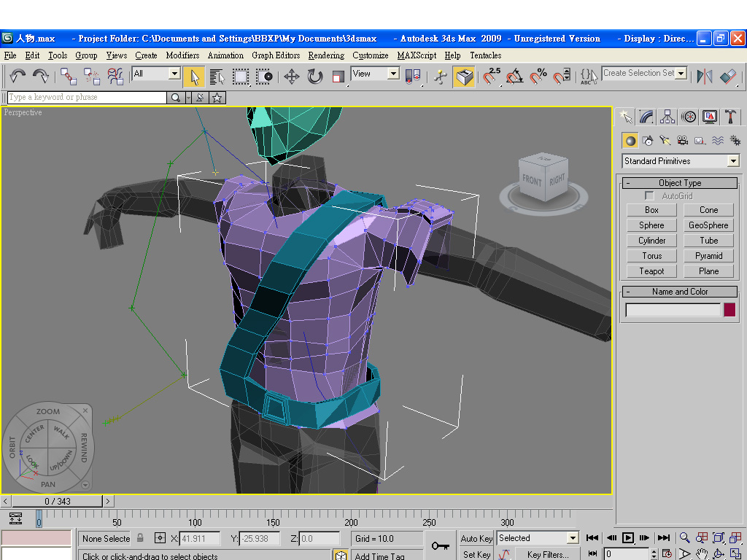Open the Hierarchy panel tab
This screenshot has height=560, width=747.
coord(667,117)
